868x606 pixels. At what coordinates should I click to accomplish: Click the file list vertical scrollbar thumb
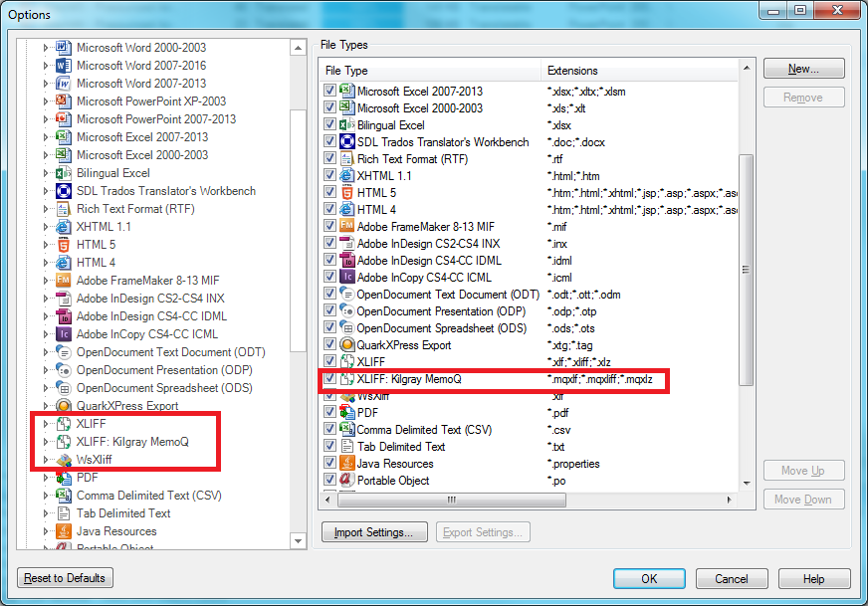[747, 270]
